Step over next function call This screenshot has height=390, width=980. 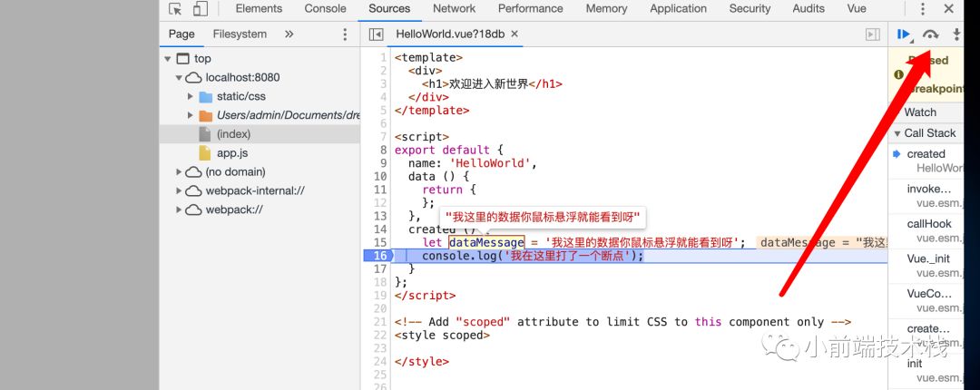[x=931, y=34]
